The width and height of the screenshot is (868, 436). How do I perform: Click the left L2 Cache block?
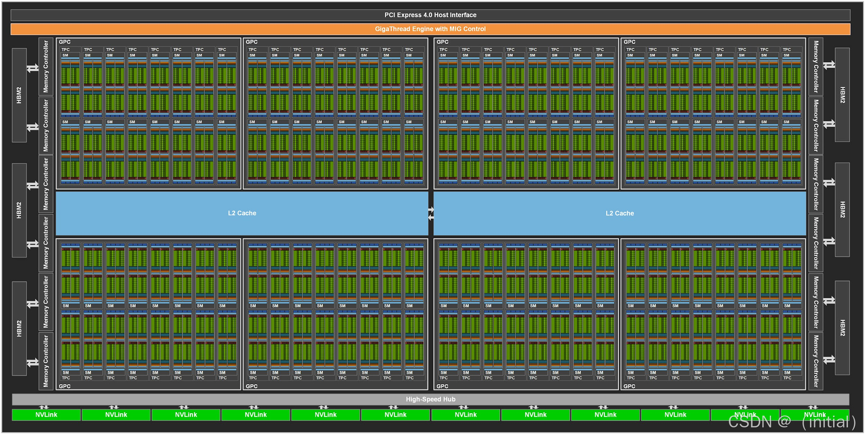point(242,213)
